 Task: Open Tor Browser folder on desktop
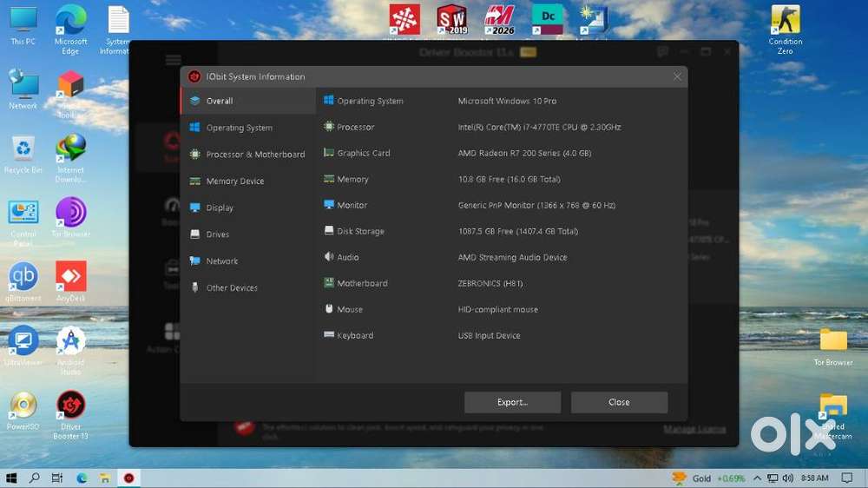[833, 346]
